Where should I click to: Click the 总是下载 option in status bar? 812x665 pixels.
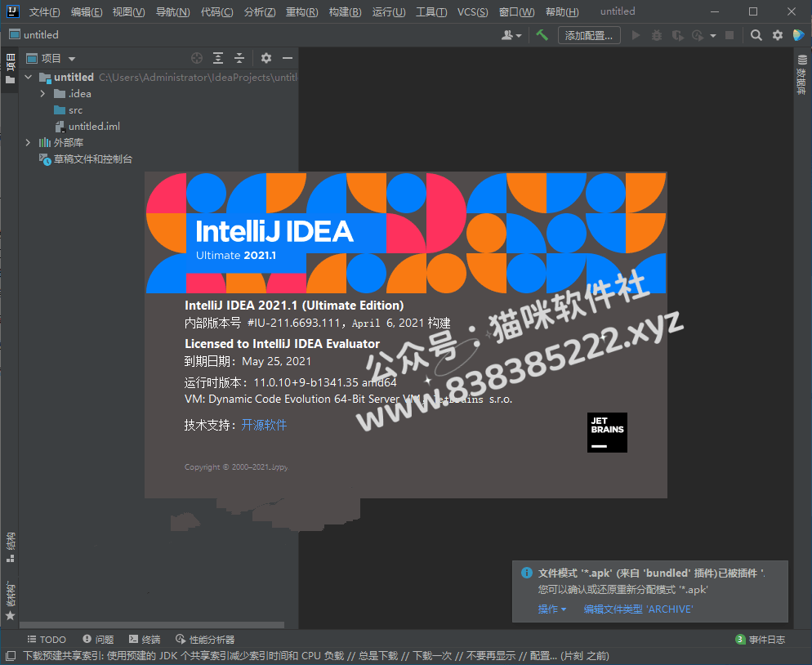[378, 656]
